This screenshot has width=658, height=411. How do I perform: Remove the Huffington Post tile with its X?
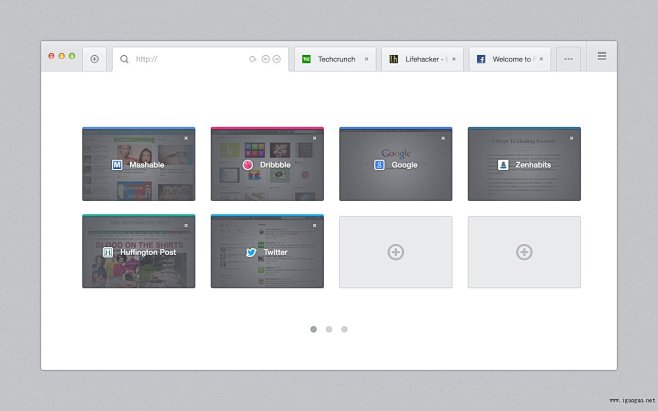186,225
